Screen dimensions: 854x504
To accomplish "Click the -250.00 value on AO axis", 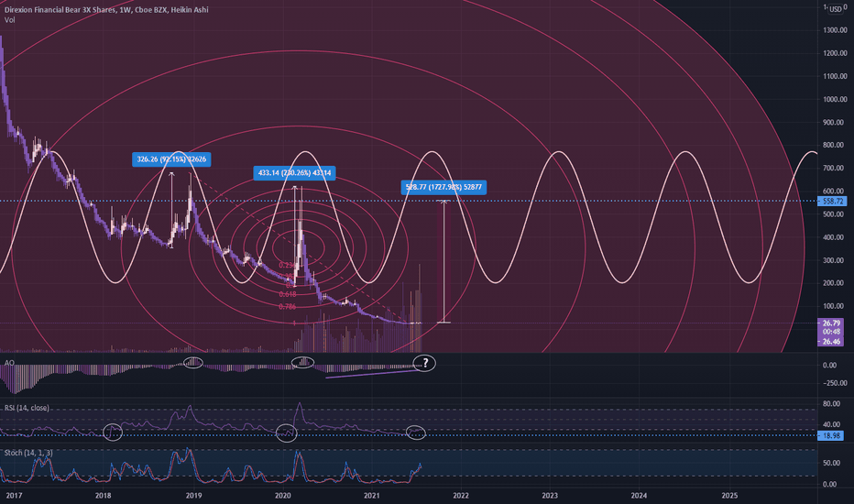I will (835, 383).
